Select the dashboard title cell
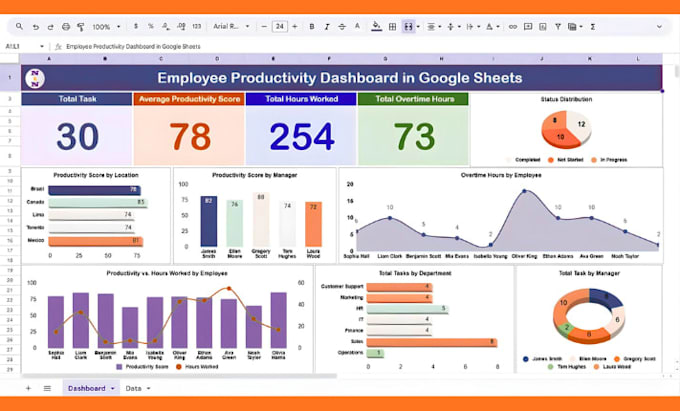 (x=341, y=78)
